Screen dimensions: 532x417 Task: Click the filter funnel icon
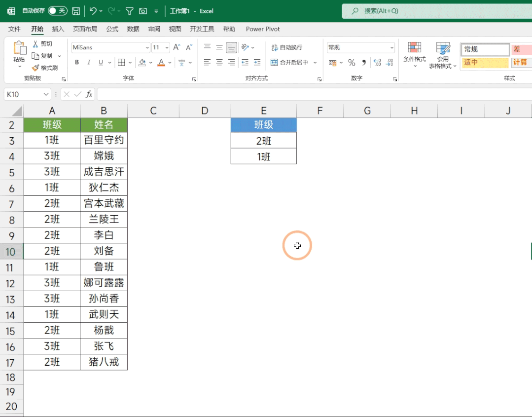pyautogui.click(x=129, y=11)
